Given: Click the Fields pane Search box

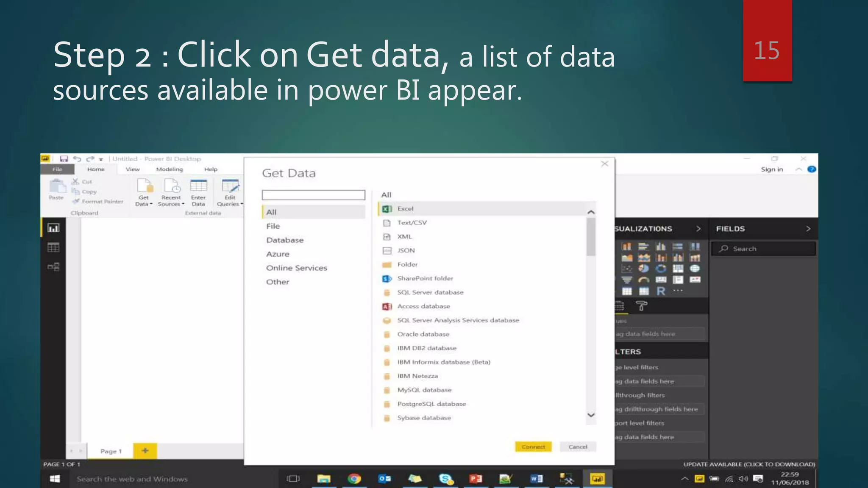Looking at the screenshot, I should click(764, 249).
